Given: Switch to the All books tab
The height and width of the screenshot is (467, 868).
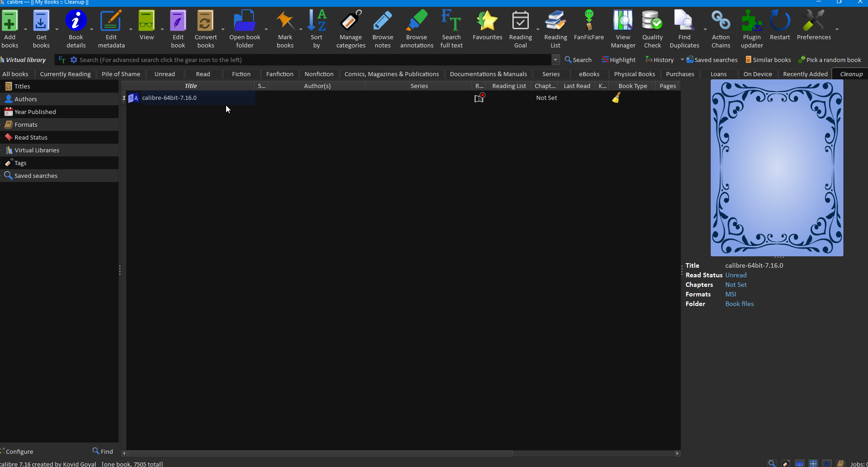Looking at the screenshot, I should pos(15,74).
